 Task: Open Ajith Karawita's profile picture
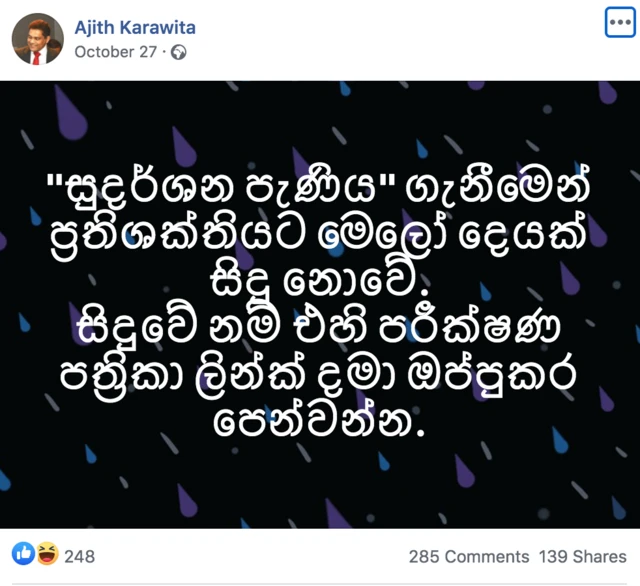click(x=37, y=39)
